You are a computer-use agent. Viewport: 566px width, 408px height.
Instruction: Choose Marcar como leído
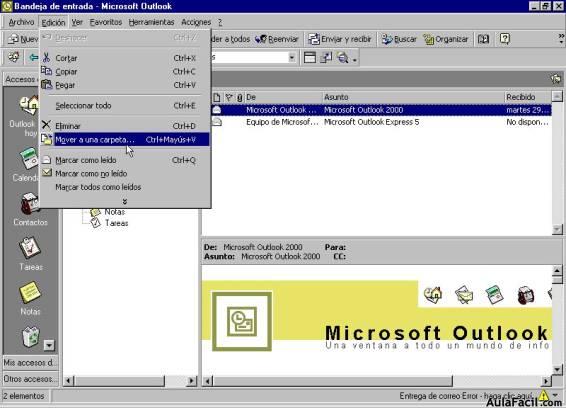[125, 160]
